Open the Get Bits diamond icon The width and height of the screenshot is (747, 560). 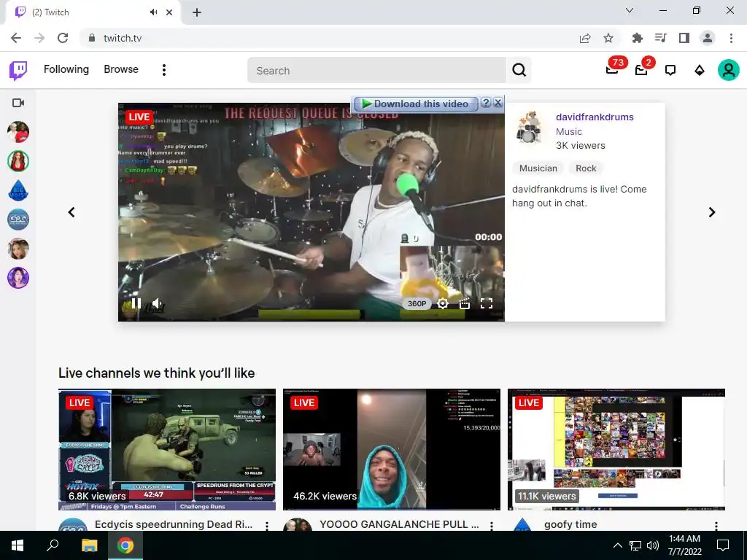(x=700, y=71)
